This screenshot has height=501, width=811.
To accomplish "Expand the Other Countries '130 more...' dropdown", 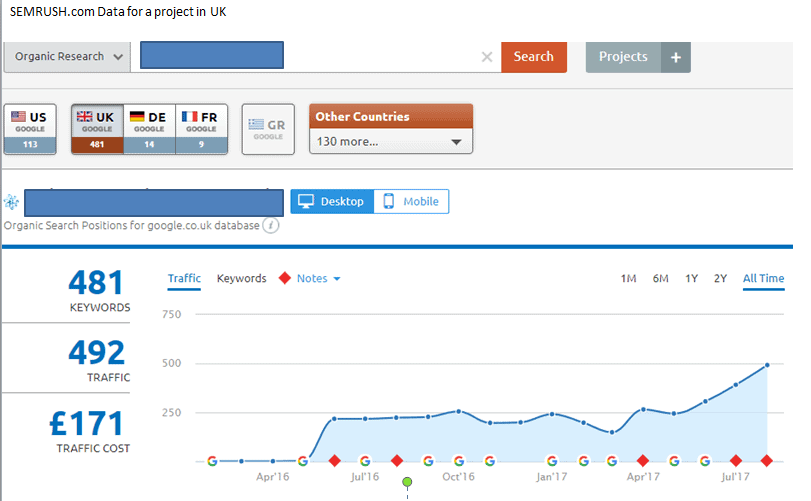I will pos(391,142).
